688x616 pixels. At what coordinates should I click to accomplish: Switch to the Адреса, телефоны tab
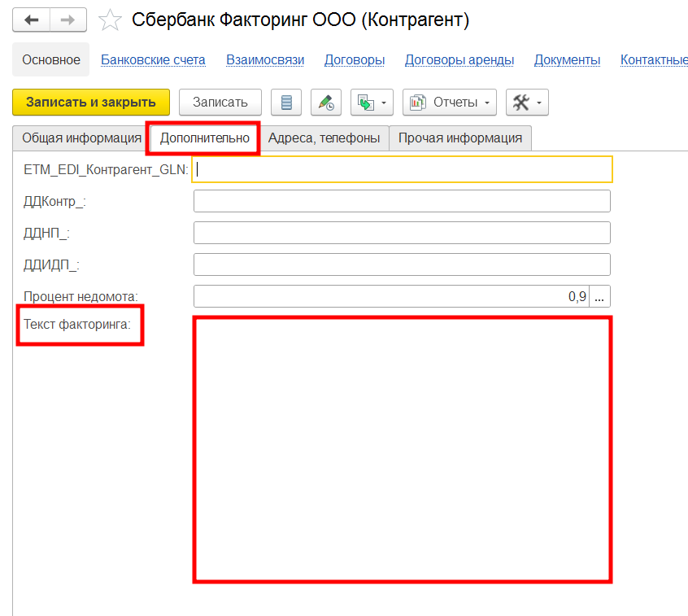point(324,138)
